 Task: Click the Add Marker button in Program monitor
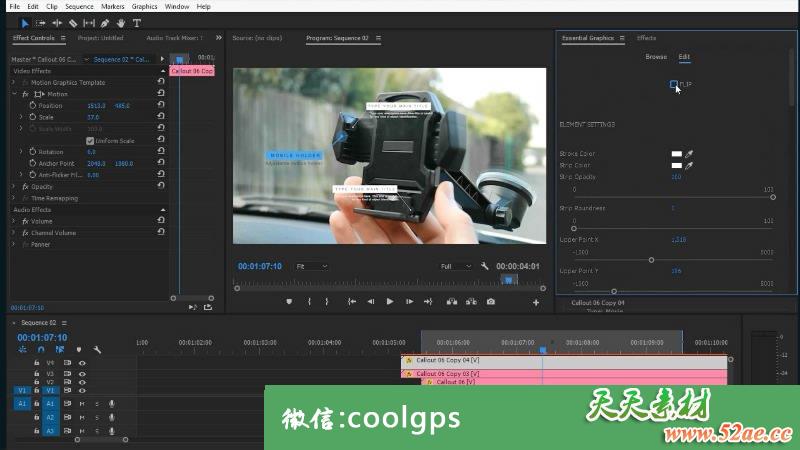pos(289,302)
